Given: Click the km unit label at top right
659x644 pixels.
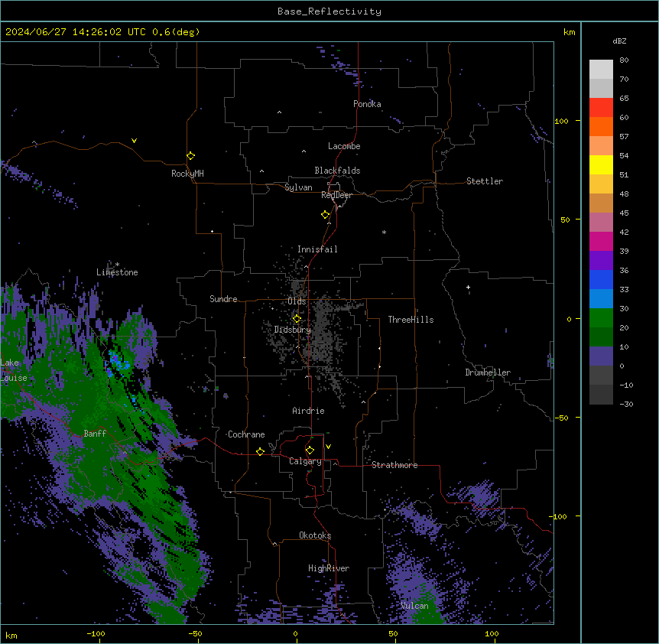Looking at the screenshot, I should [570, 32].
